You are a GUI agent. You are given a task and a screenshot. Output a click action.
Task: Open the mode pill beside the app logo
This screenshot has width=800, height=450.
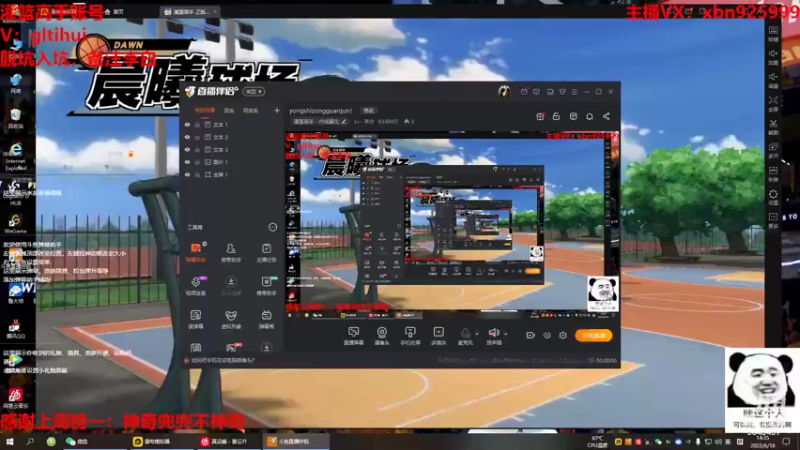pyautogui.click(x=254, y=91)
